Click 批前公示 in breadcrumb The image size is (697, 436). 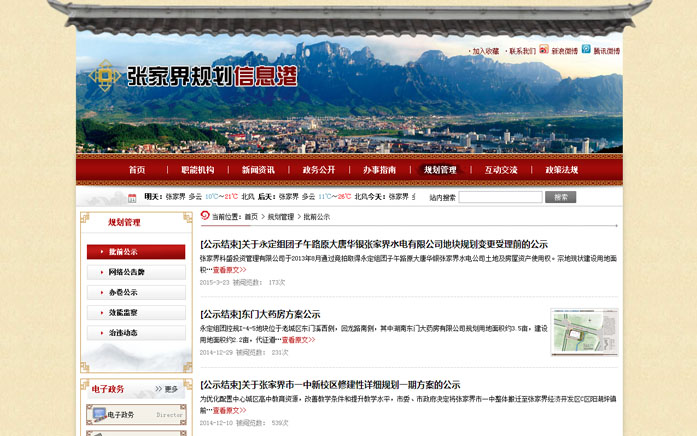(x=316, y=217)
